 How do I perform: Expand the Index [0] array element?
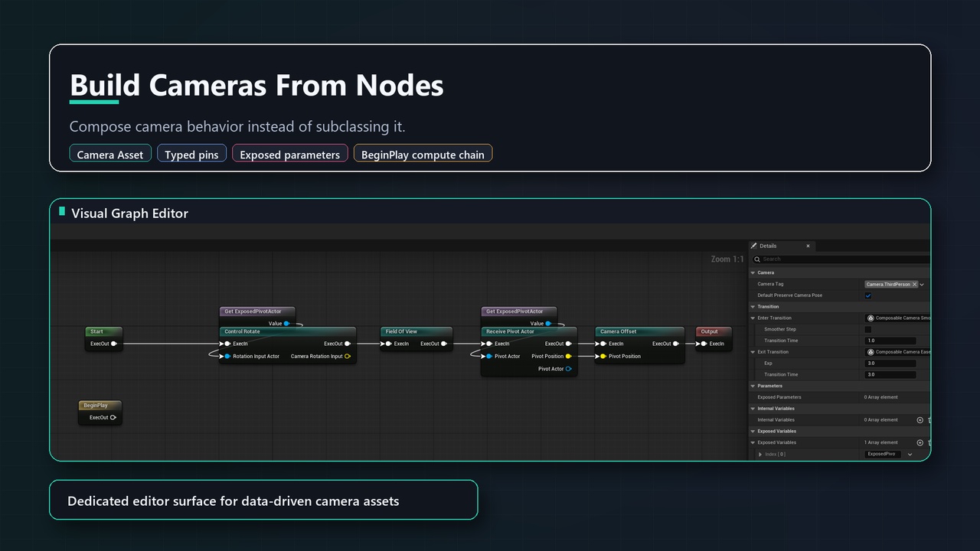(760, 455)
